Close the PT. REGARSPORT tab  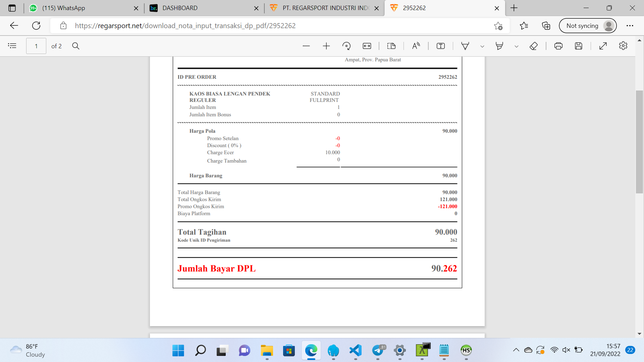pyautogui.click(x=377, y=8)
